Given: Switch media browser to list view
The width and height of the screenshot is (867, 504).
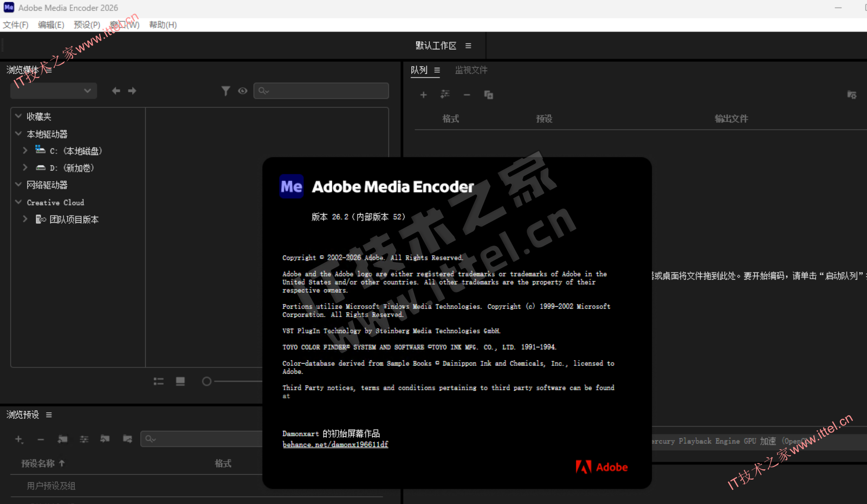Looking at the screenshot, I should 158,382.
